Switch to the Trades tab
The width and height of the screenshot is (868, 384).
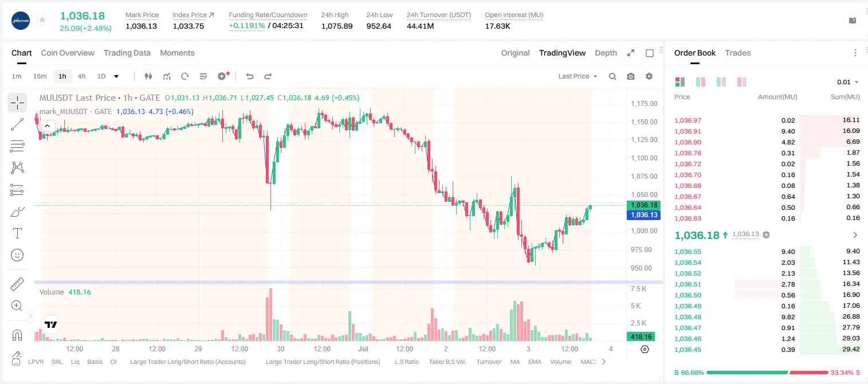pos(737,53)
